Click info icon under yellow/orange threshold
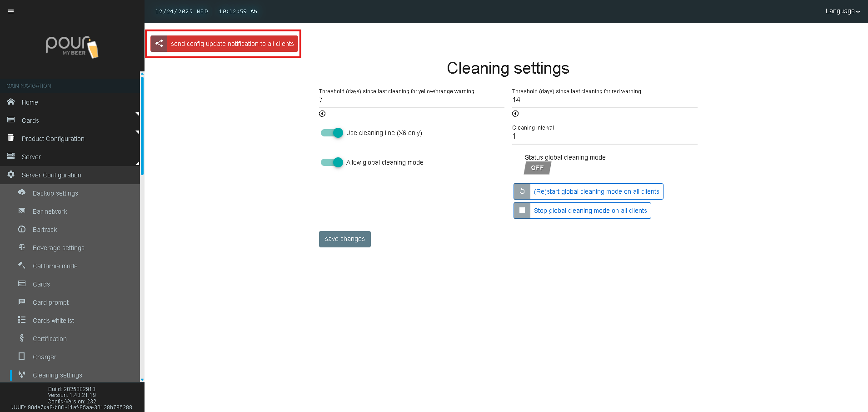This screenshot has width=868, height=412. tap(322, 114)
